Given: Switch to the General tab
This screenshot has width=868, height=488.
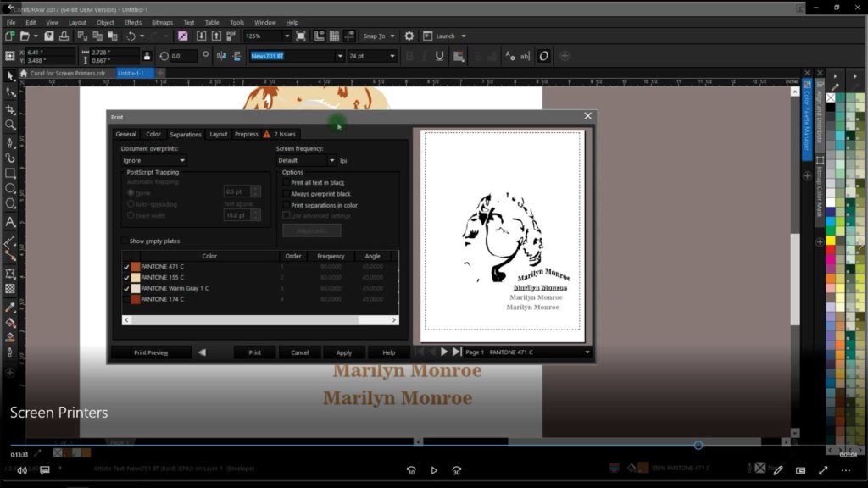Looking at the screenshot, I should [125, 134].
